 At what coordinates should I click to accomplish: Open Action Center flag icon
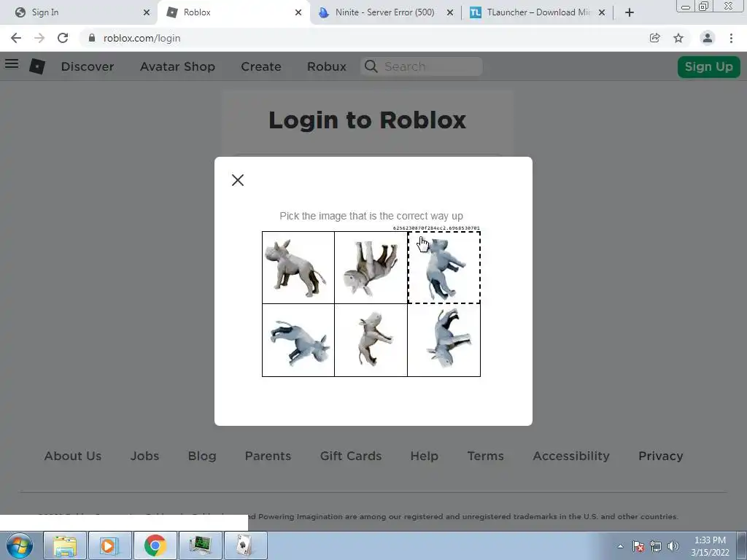[638, 546]
